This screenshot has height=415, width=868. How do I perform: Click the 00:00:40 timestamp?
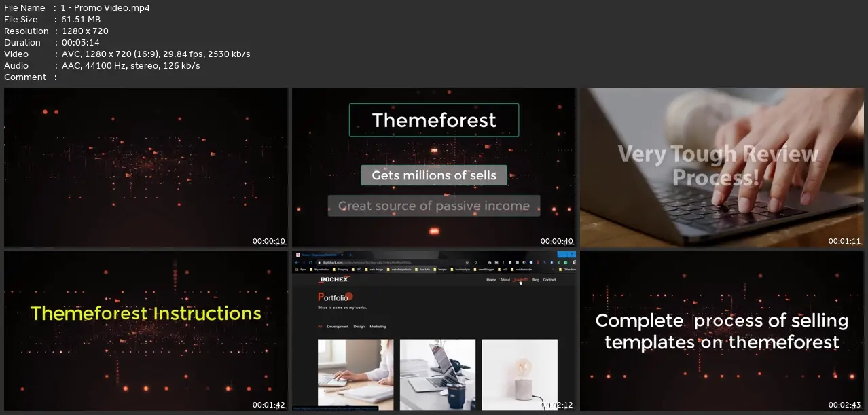(556, 241)
